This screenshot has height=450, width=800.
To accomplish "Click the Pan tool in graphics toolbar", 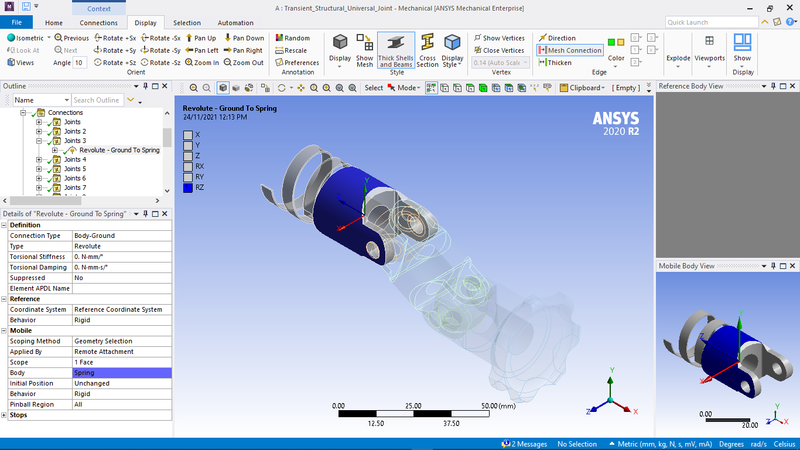I will [301, 88].
